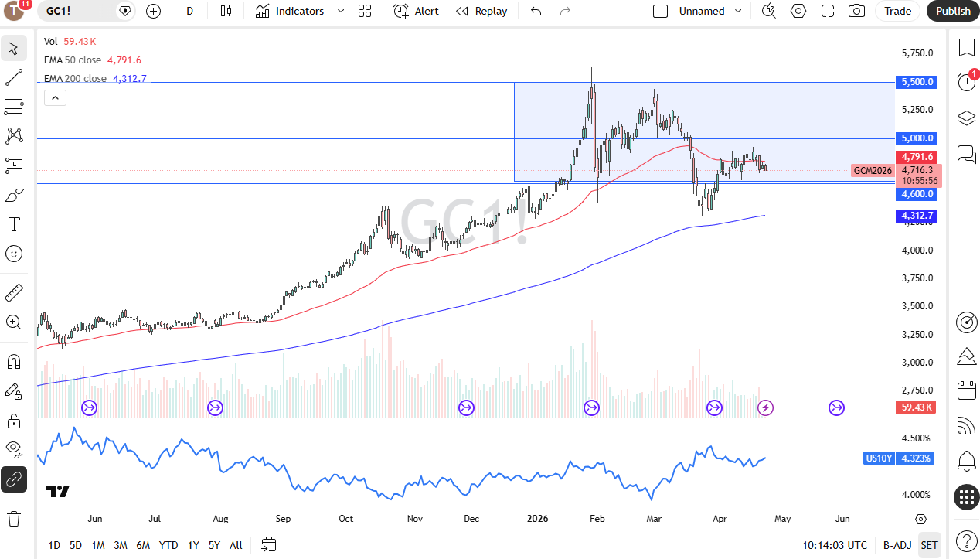Open the help center question icon
This screenshot has height=559, width=980.
(x=966, y=540)
